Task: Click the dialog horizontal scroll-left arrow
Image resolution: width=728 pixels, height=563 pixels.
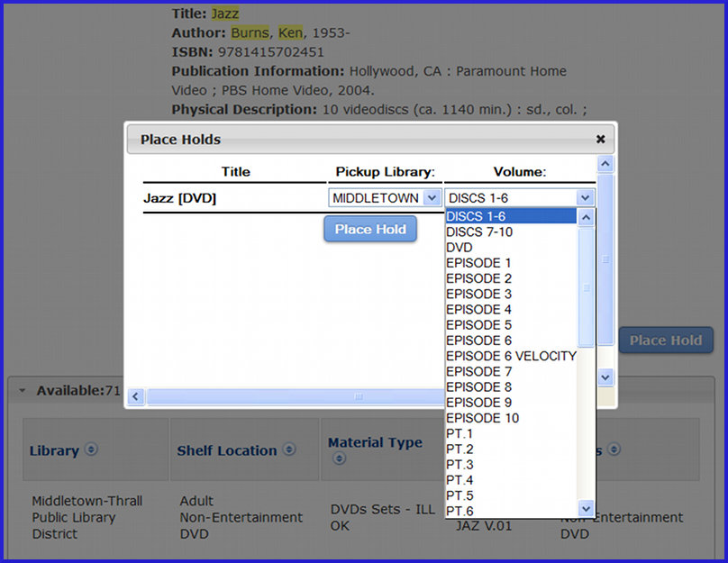Action: pyautogui.click(x=135, y=396)
